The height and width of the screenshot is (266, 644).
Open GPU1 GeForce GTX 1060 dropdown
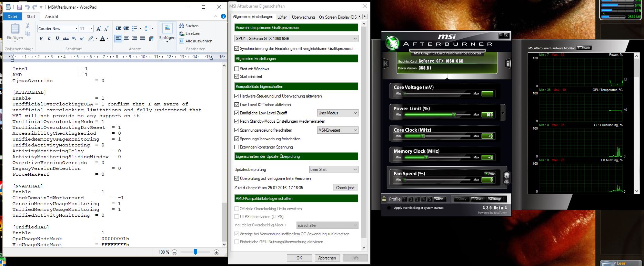[x=296, y=39]
